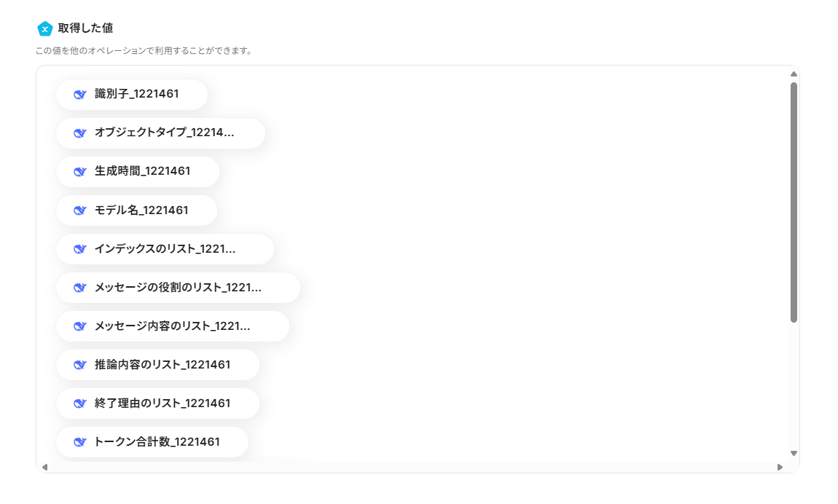The image size is (838, 504).
Task: Click the whale icon beside オブジェクトタイプ
Action: point(80,133)
